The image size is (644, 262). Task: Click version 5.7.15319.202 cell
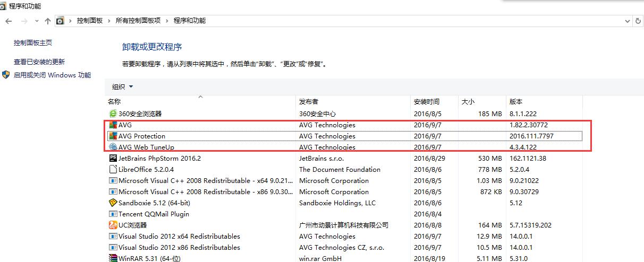click(x=530, y=225)
